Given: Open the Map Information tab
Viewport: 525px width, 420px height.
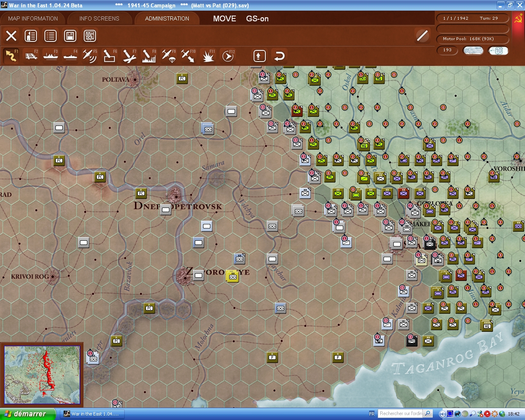Looking at the screenshot, I should [33, 18].
